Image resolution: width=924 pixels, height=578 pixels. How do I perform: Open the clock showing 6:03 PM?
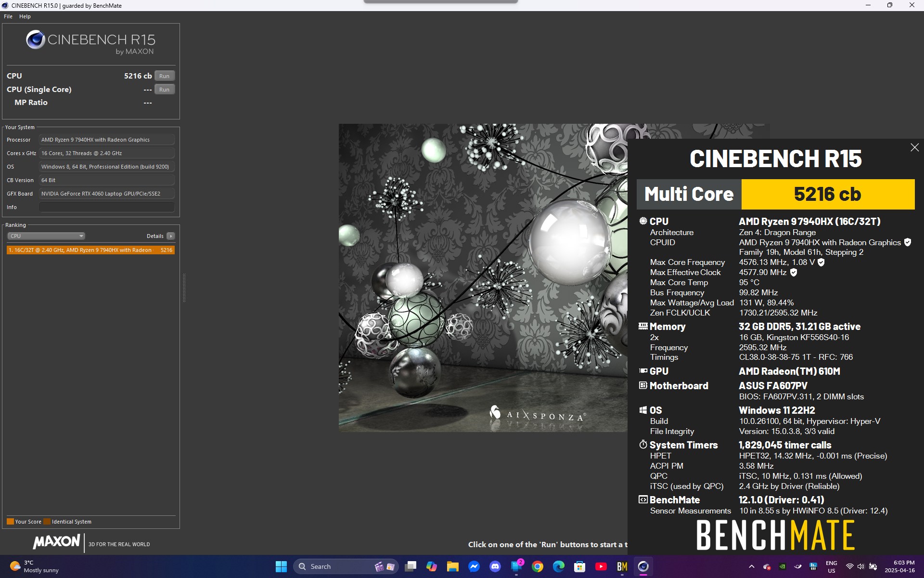[x=899, y=566]
